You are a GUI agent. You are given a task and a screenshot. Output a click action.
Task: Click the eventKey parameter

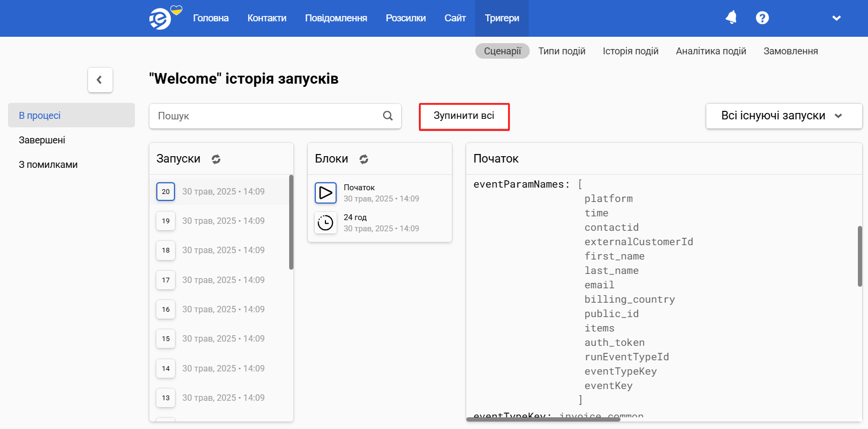(609, 386)
